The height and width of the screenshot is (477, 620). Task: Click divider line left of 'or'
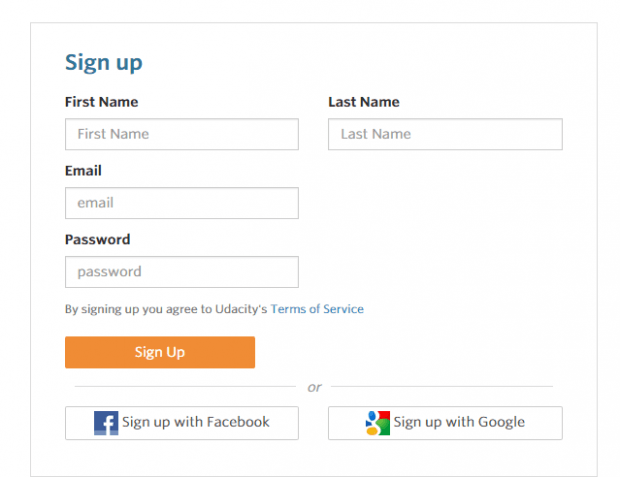click(185, 386)
